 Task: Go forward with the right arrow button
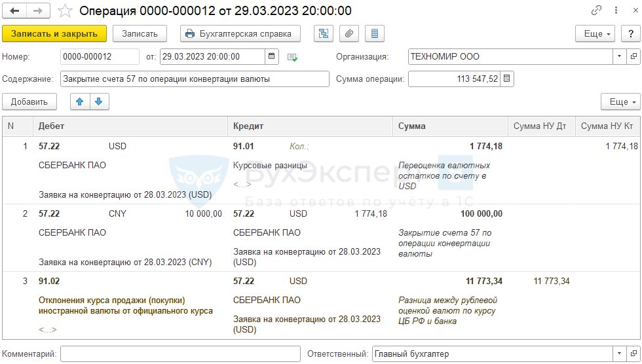coord(38,10)
